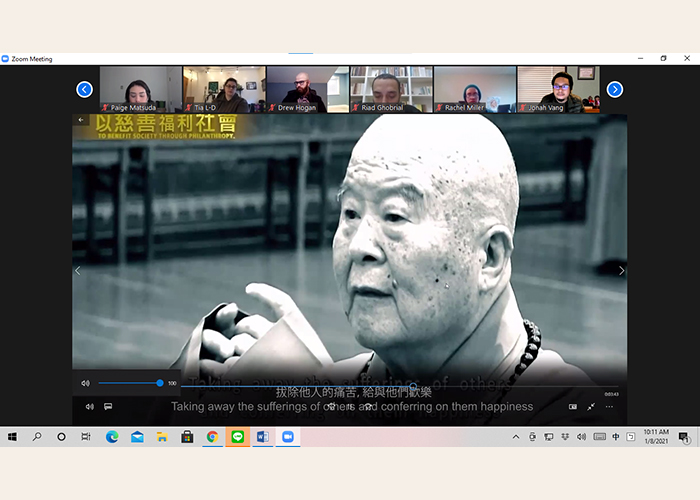This screenshot has height=500, width=700.
Task: Set the volume slider handle at 100
Action: (160, 383)
